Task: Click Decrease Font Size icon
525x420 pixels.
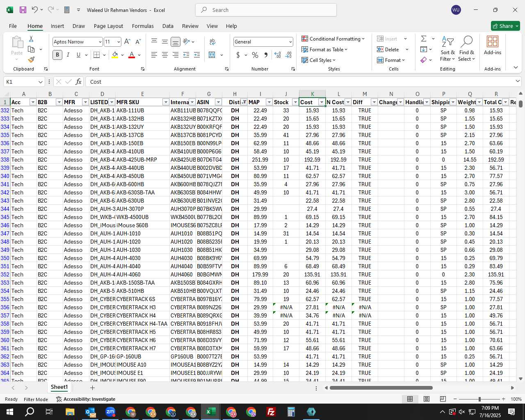Action: coord(138,42)
